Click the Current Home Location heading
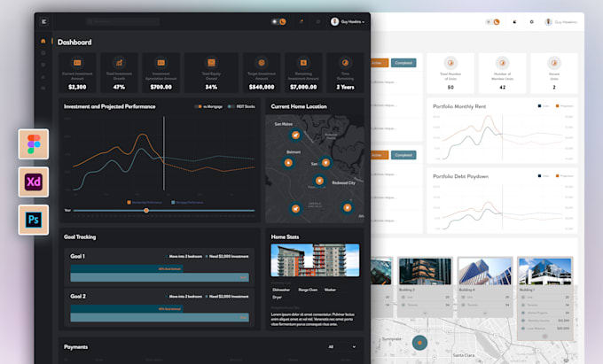 (299, 106)
